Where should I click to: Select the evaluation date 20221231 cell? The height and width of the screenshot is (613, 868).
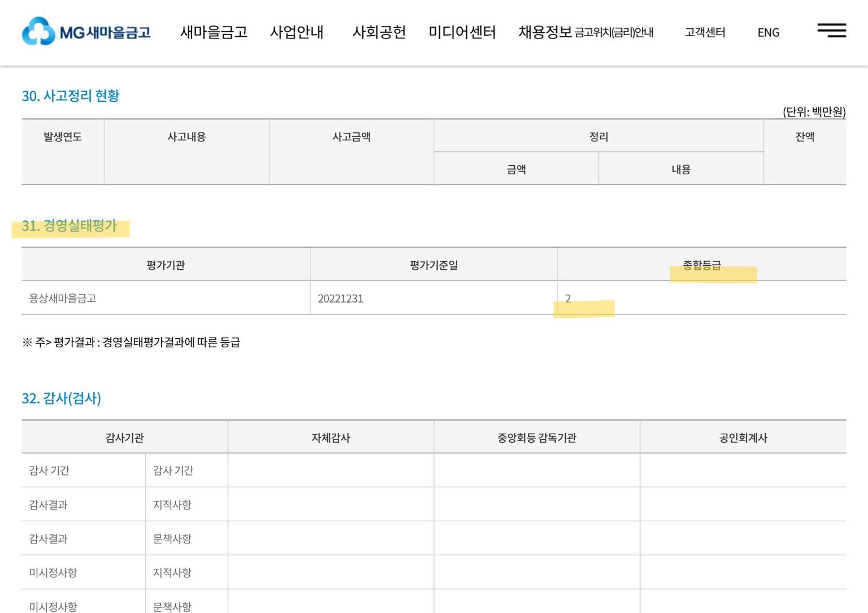coord(341,298)
